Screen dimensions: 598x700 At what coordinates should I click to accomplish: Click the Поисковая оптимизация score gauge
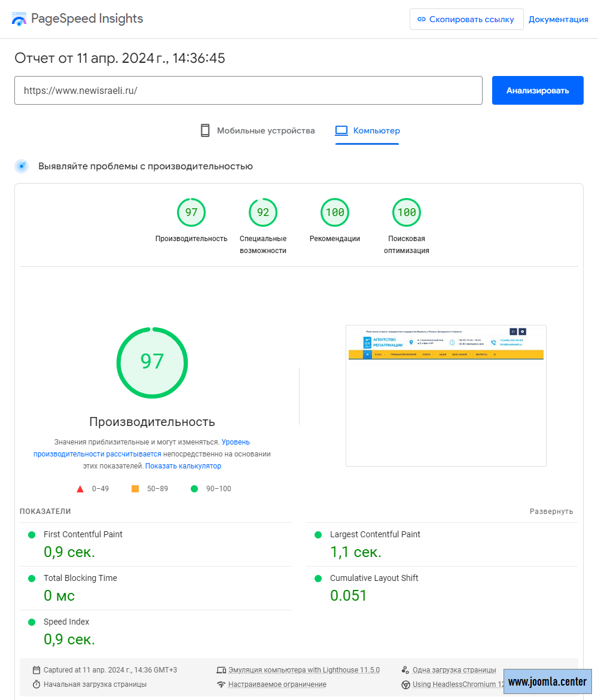[407, 212]
